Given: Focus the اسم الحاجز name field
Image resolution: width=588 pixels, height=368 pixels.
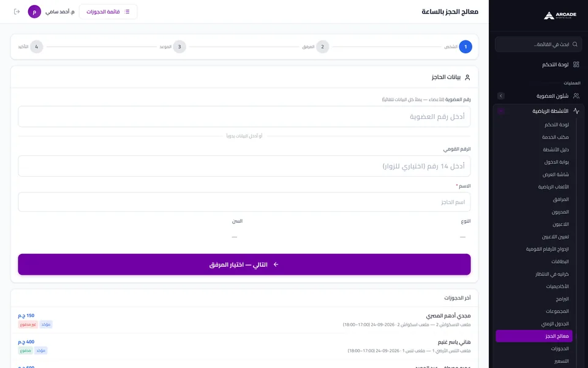Looking at the screenshot, I should (x=244, y=202).
